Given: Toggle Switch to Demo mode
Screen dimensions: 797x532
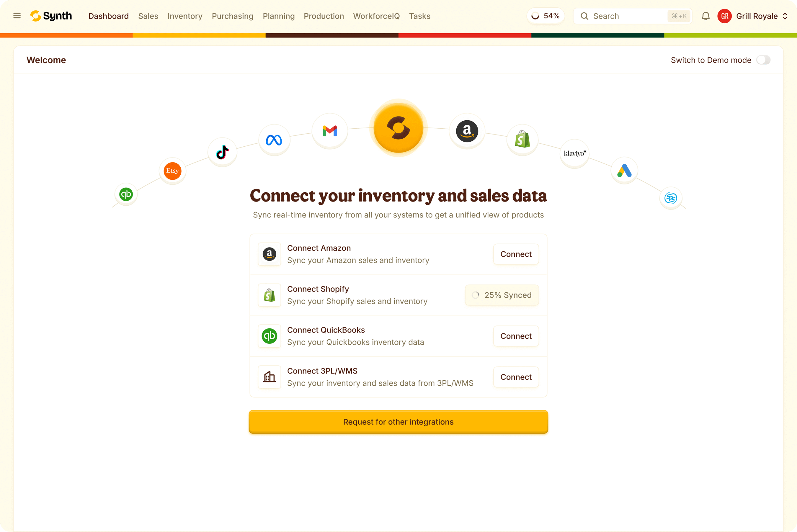Looking at the screenshot, I should 763,60.
